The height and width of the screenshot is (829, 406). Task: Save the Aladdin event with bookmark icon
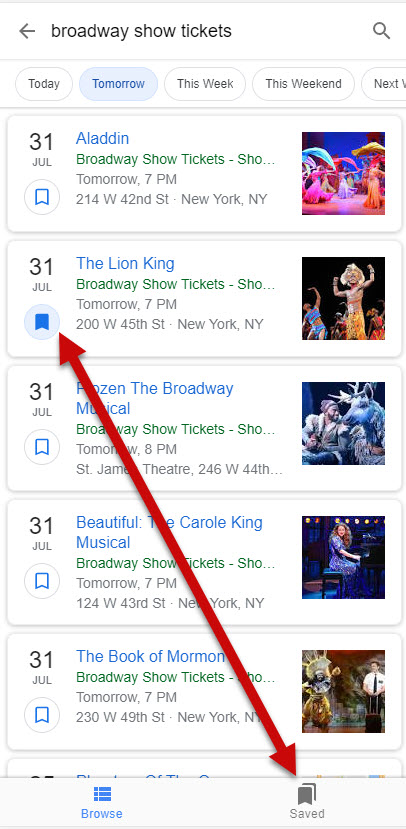(42, 197)
